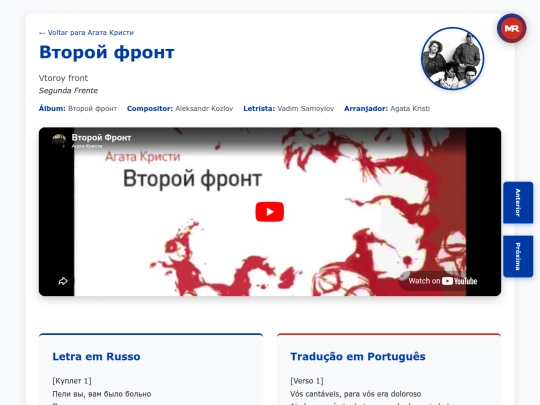This screenshot has height=405, width=540.
Task: Go back via Voltar para Агата Кристи
Action: click(86, 33)
